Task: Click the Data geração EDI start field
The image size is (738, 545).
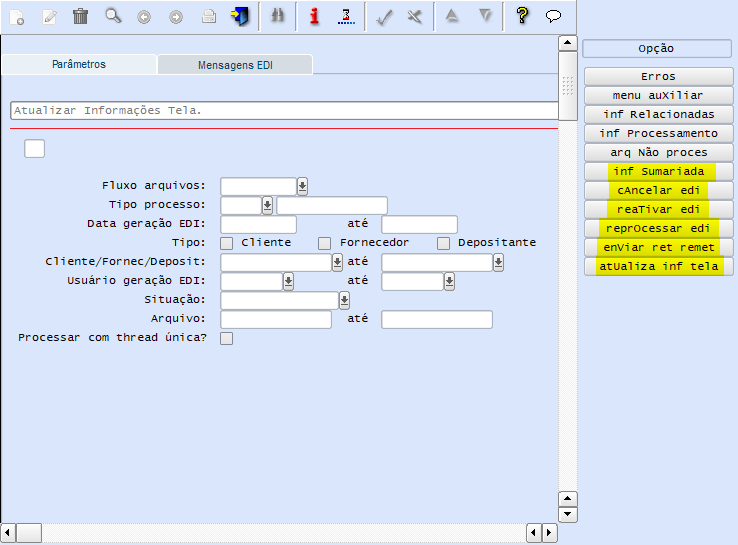Action: [x=258, y=224]
